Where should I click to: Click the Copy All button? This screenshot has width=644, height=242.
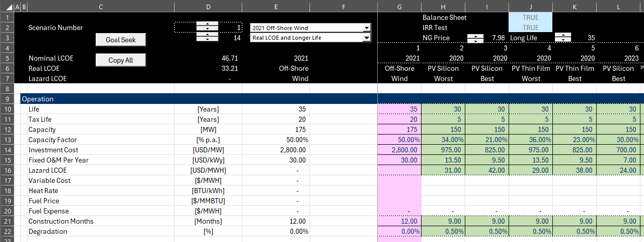(x=121, y=60)
